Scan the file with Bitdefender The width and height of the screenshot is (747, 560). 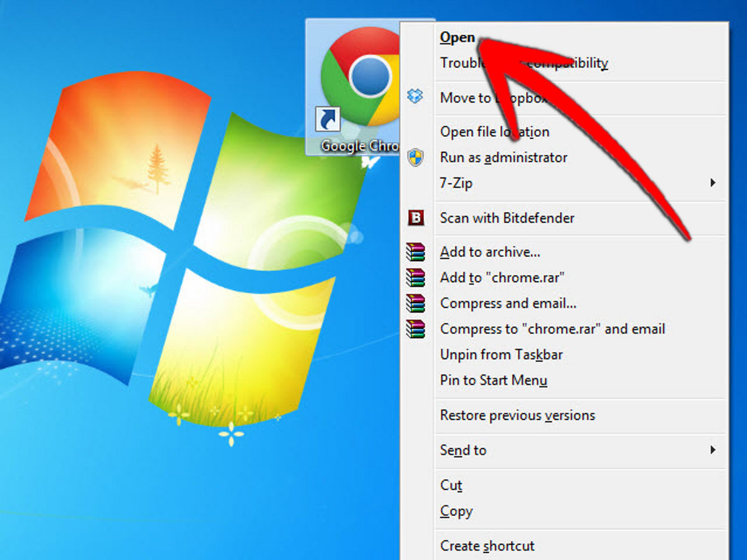pyautogui.click(x=507, y=218)
